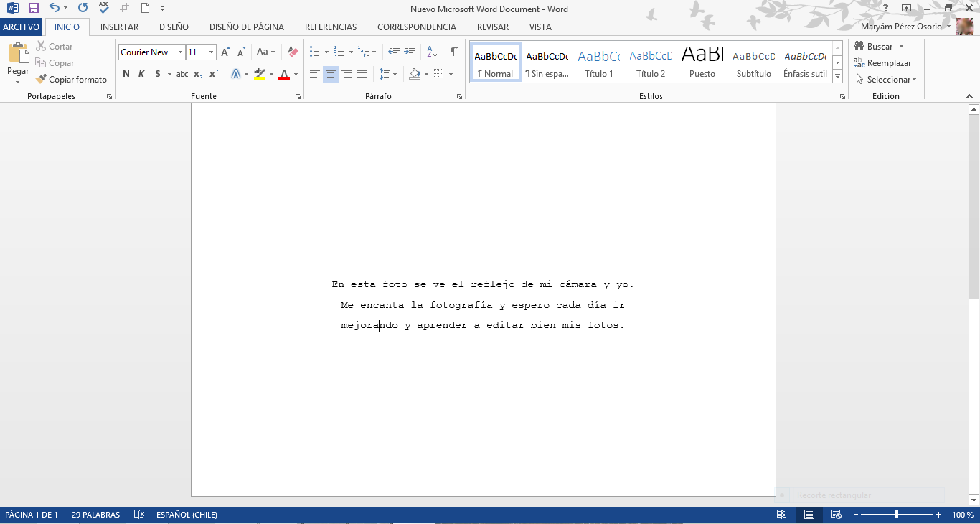The width and height of the screenshot is (980, 524).
Task: Open the font name dropdown Courier New
Action: tap(180, 52)
